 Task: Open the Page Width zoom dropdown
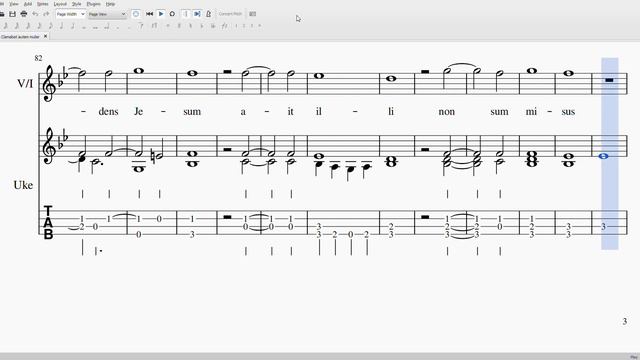click(70, 14)
